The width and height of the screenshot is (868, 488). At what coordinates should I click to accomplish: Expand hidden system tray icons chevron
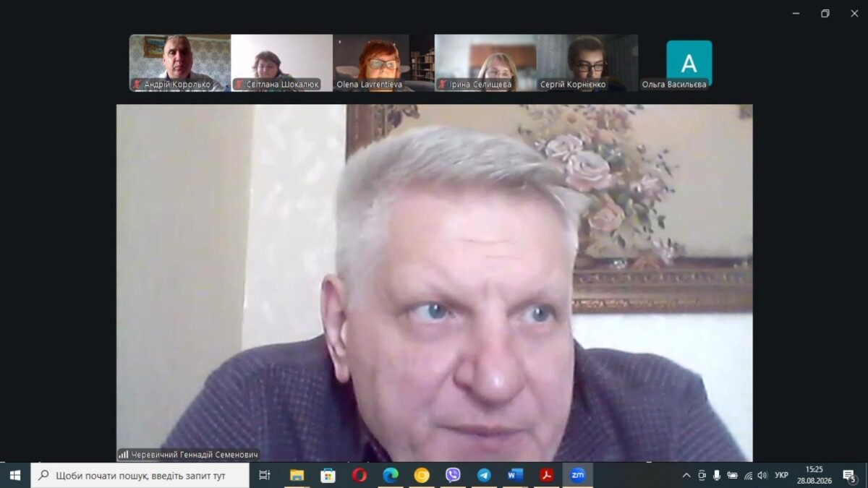click(x=686, y=475)
